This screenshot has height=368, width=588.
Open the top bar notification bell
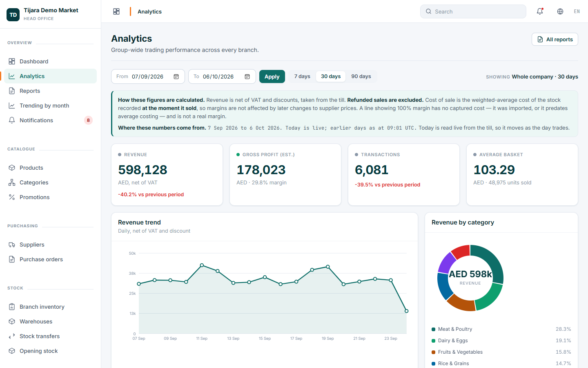pyautogui.click(x=540, y=11)
